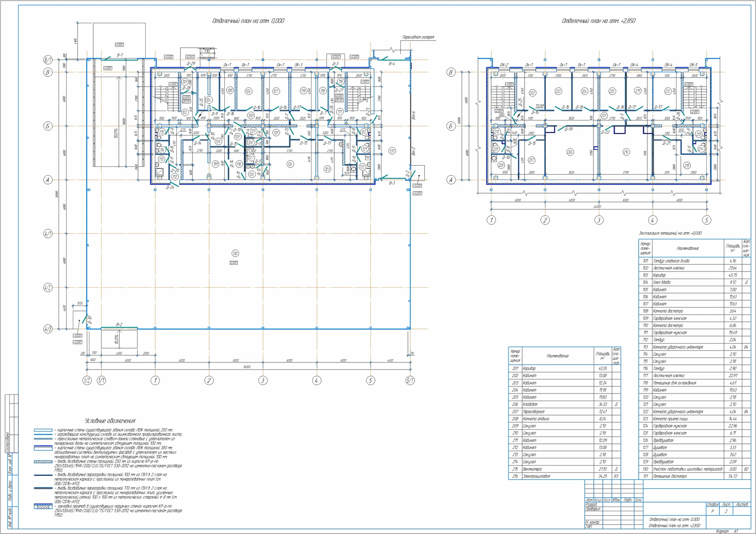Screen dimensions: 756x534
Task: Click the 'Стадия' title block header
Action: [713, 504]
